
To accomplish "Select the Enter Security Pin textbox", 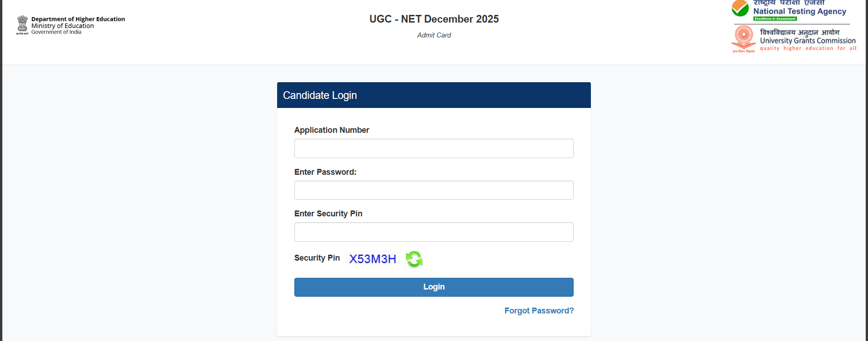I will 434,232.
